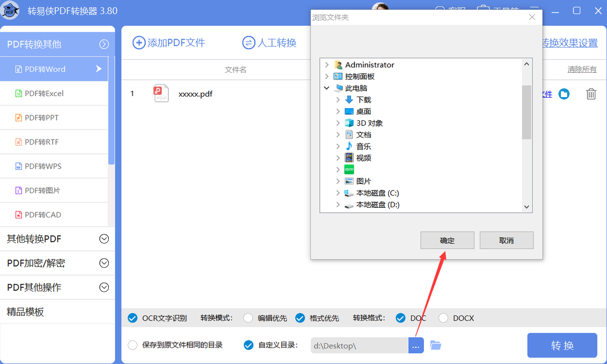Collapse the PDF转换其他 section header
Screen dimensions: 607x364
(x=104, y=44)
